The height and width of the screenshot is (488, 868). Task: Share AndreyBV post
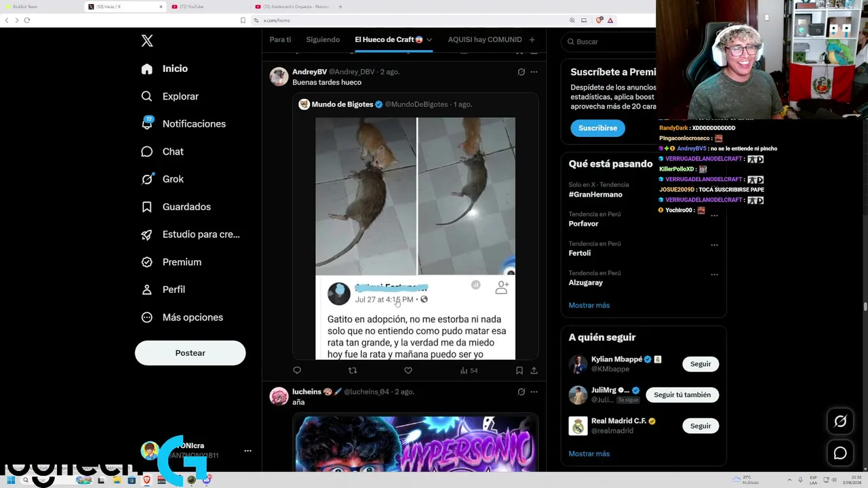(x=534, y=371)
